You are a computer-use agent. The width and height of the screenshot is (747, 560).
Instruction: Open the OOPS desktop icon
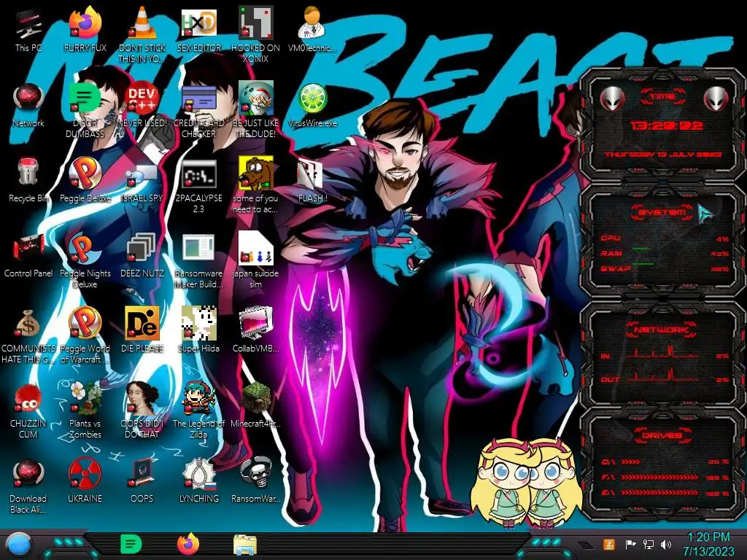click(x=142, y=481)
